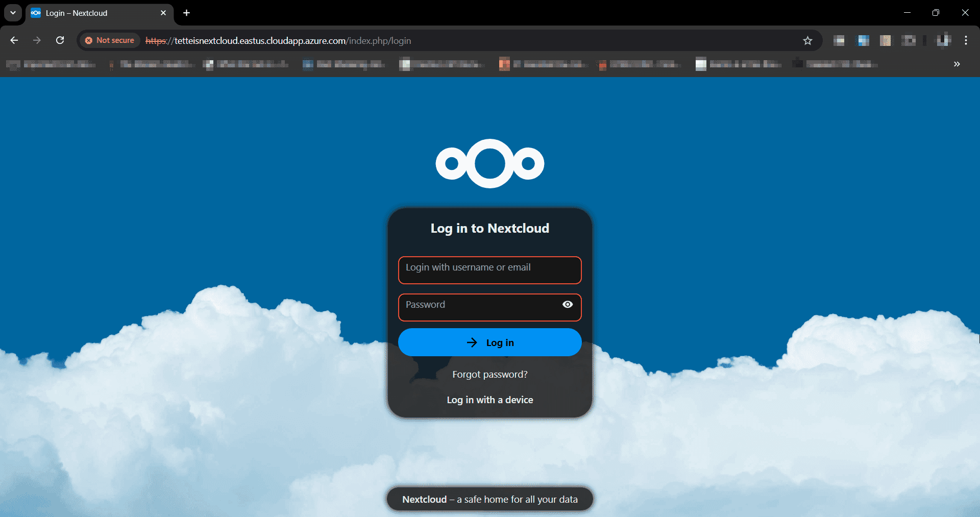The width and height of the screenshot is (980, 517).
Task: Open the Not secure site info badge
Action: (110, 40)
